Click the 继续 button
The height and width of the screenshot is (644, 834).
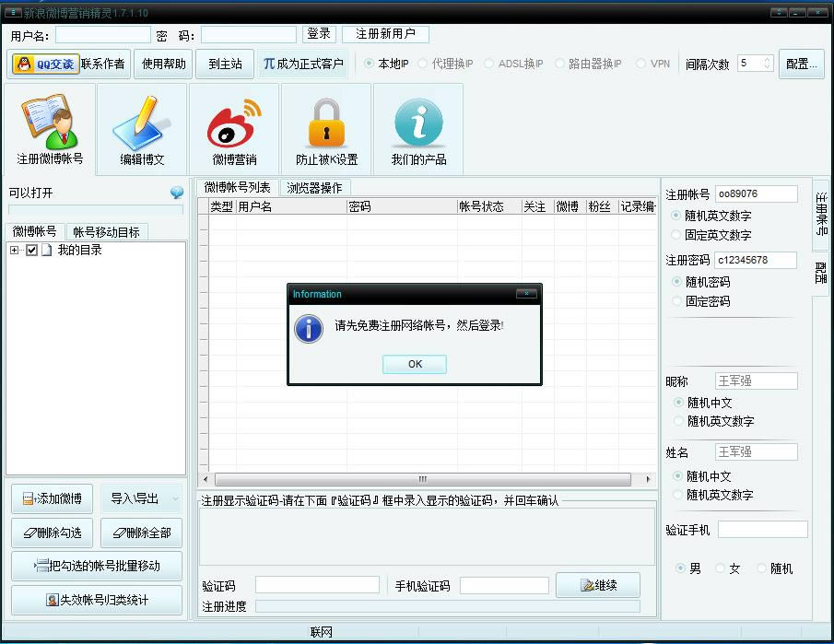tap(598, 585)
